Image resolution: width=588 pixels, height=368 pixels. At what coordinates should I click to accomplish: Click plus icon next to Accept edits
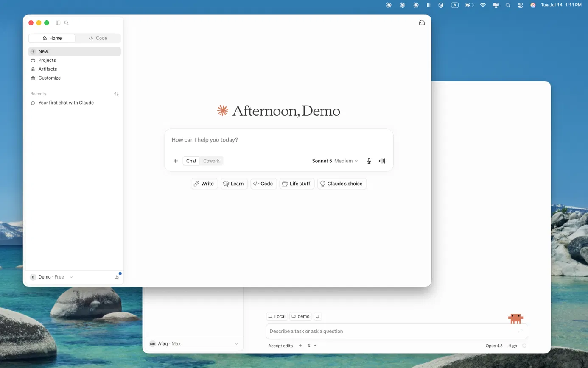point(300,346)
